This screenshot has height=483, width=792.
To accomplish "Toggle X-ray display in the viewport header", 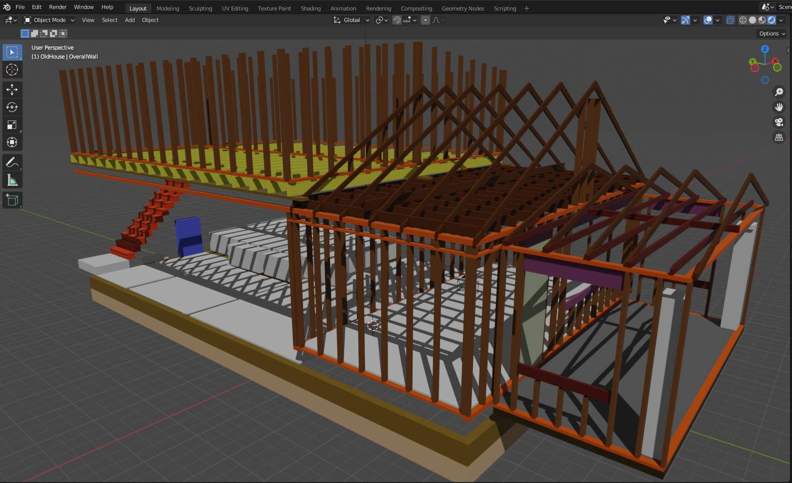I will click(x=729, y=20).
